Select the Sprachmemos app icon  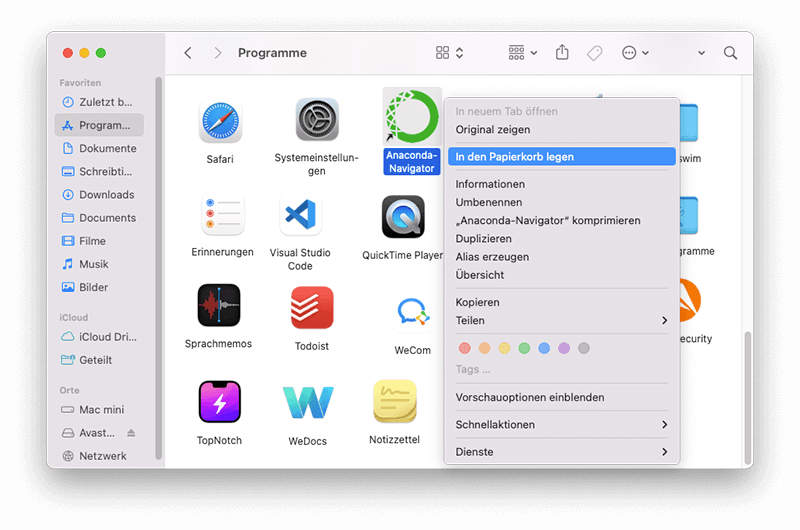(x=218, y=305)
